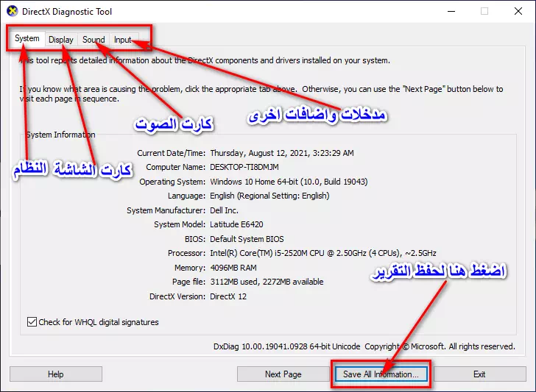Image resolution: width=536 pixels, height=392 pixels.
Task: Minimize the DirectX Diagnostic Tool window
Action: tap(449, 11)
